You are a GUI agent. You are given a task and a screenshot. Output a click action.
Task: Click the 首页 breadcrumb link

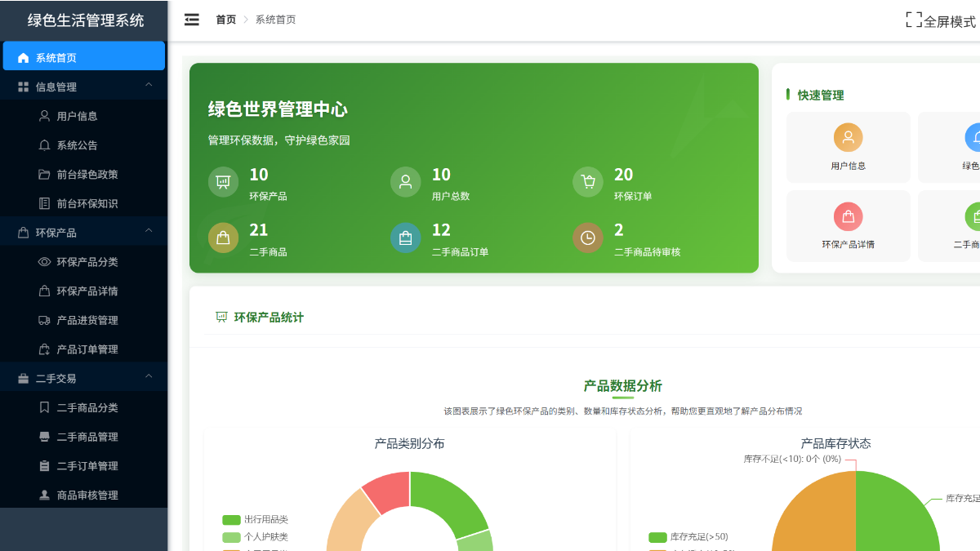pyautogui.click(x=226, y=20)
